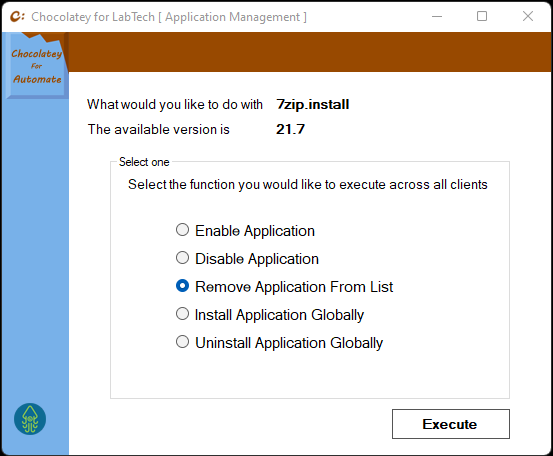Select the Enable Application radio button
Screen dimensions: 553x456
[182, 230]
